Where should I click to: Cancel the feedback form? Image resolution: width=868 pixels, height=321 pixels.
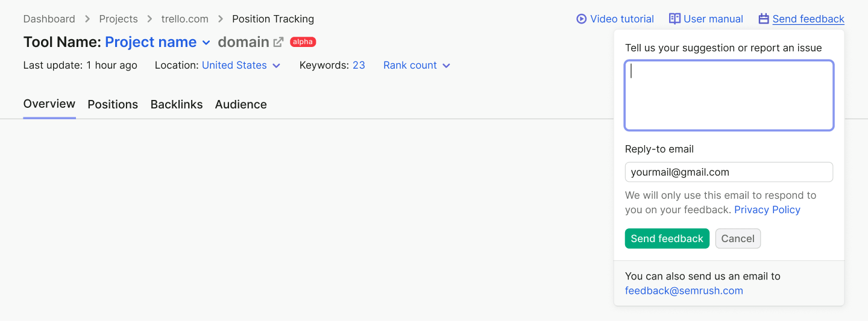(738, 238)
